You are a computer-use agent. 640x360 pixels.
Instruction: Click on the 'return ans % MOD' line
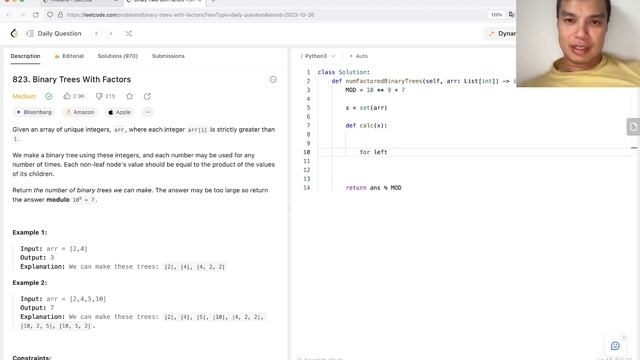coord(373,188)
